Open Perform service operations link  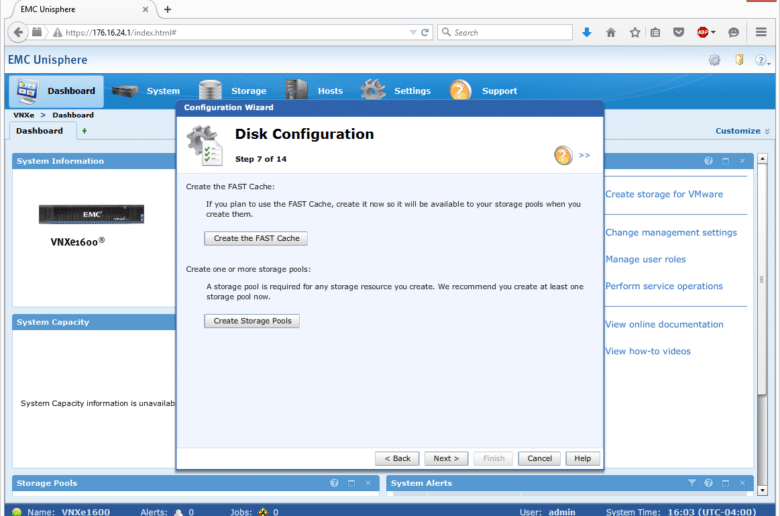click(664, 286)
